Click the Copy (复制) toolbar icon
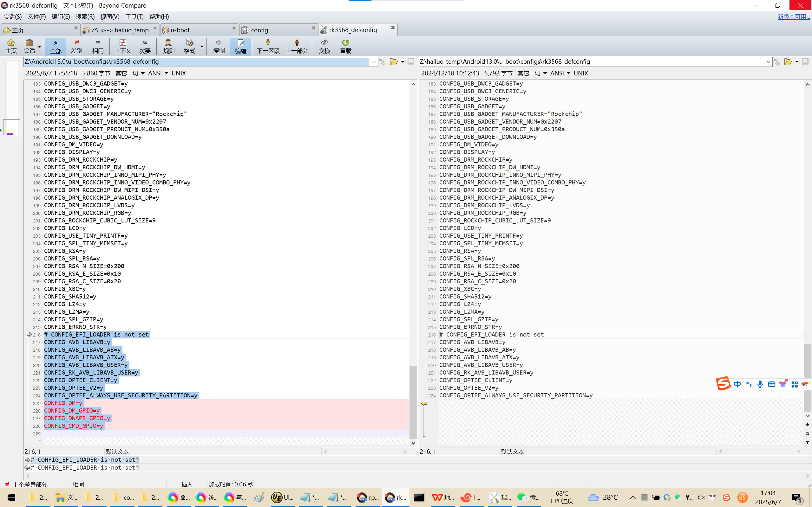The image size is (812, 507). [219, 46]
